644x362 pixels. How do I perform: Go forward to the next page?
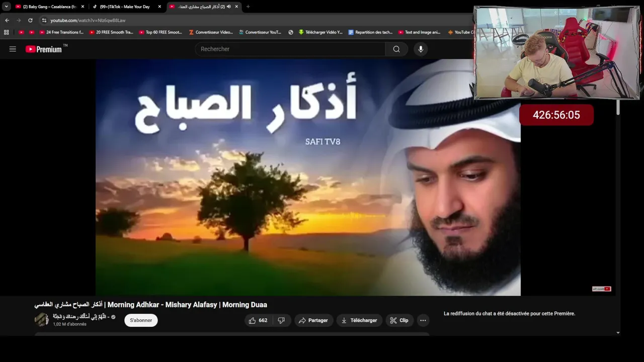pyautogui.click(x=19, y=20)
